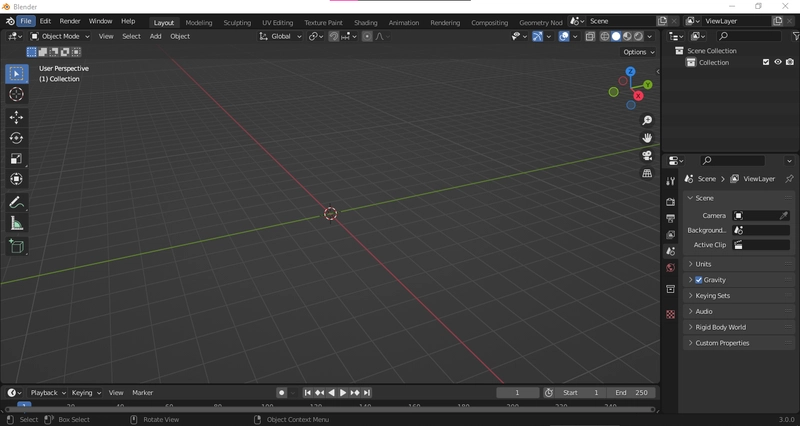Open the World properties tab
Viewport: 800px width, 426px height.
click(670, 268)
